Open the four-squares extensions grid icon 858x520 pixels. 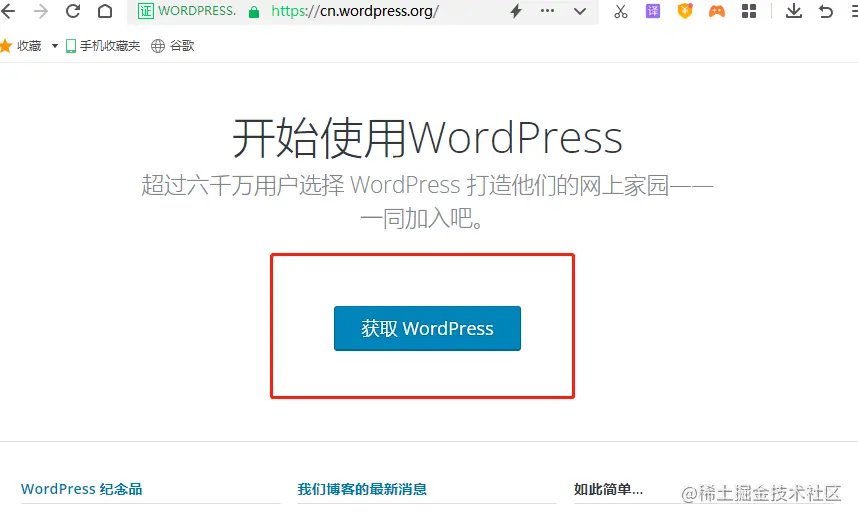tap(749, 11)
